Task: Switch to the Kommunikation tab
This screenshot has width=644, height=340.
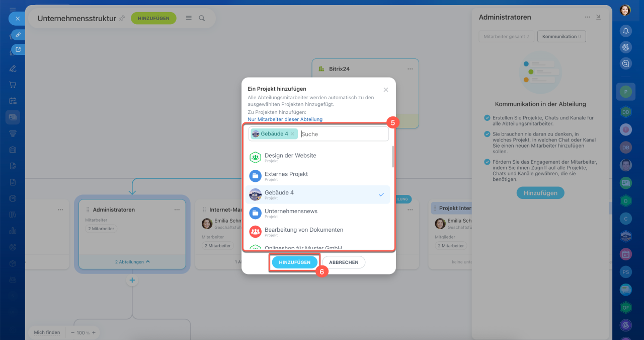Action: coord(561,36)
